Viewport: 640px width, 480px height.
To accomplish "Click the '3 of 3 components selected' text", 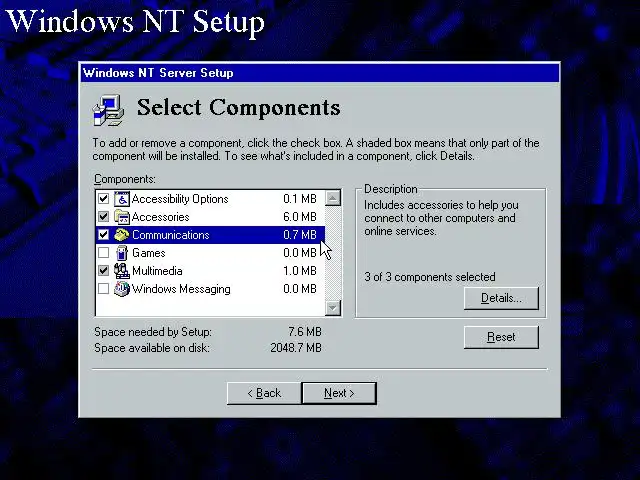I will coord(430,277).
